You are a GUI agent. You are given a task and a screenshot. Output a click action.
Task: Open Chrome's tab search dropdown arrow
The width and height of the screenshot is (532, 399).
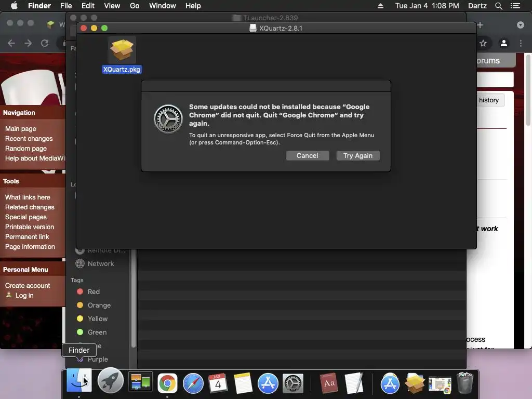tap(521, 25)
